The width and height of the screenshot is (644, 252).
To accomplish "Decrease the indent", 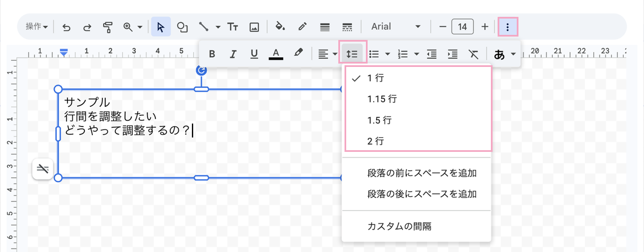I will click(x=432, y=54).
